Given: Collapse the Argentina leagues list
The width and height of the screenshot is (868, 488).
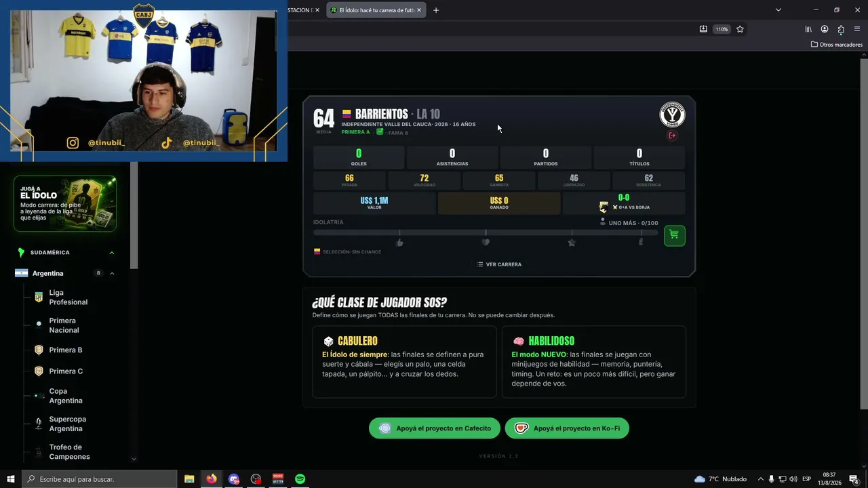Looking at the screenshot, I should pyautogui.click(x=112, y=273).
